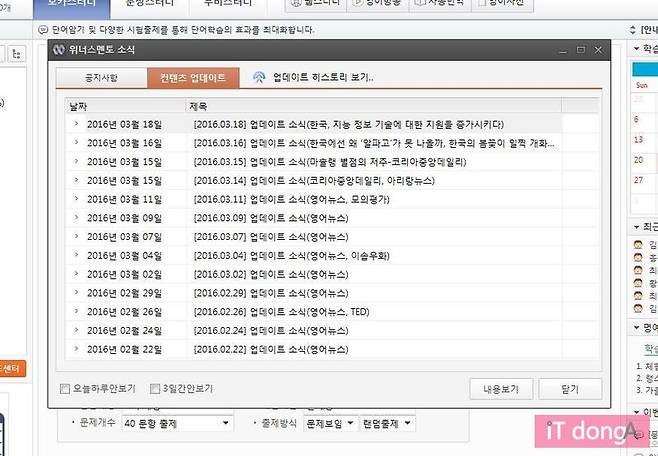
Task: Expand the 2016년 02월 29일 row arrow
Action: [76, 292]
